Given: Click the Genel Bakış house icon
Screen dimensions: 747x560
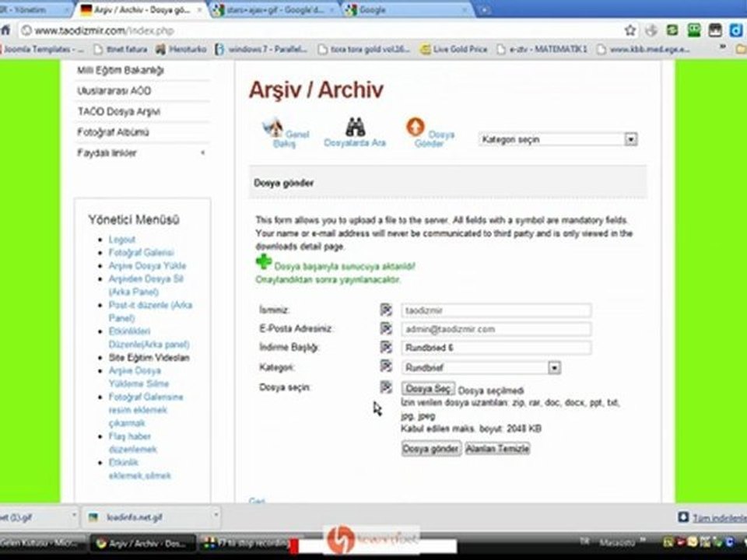Looking at the screenshot, I should tap(272, 128).
